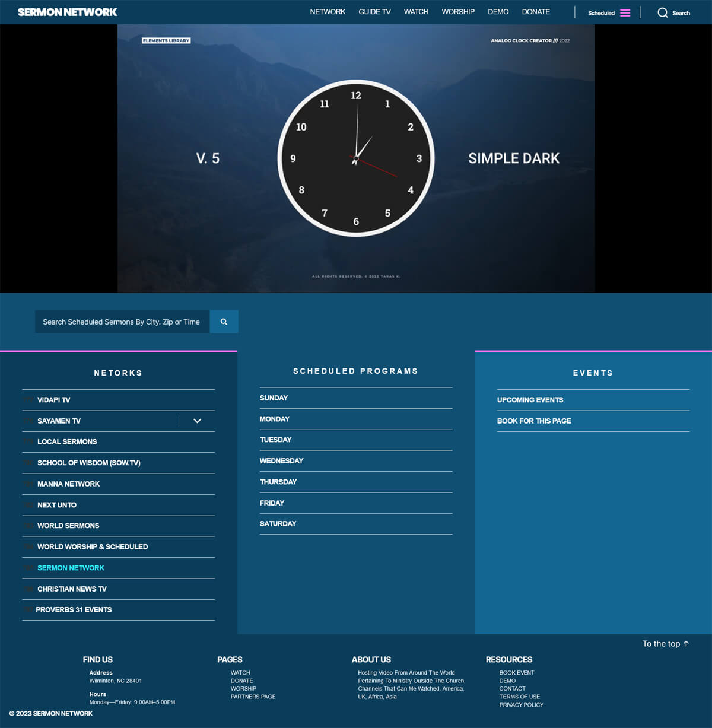
Task: Open the NETWORK menu item
Action: (328, 11)
